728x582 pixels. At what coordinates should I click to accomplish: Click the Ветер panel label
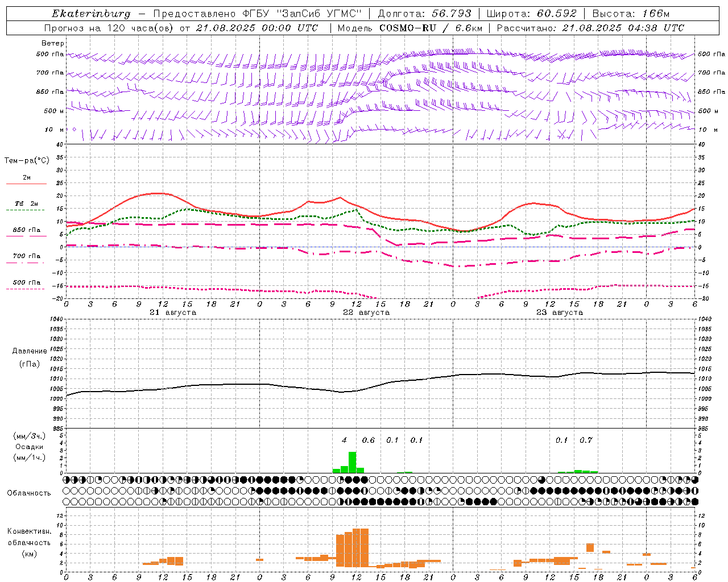coord(53,43)
